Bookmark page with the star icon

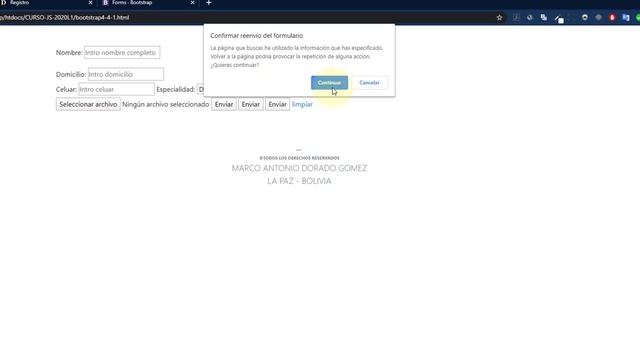click(x=499, y=18)
